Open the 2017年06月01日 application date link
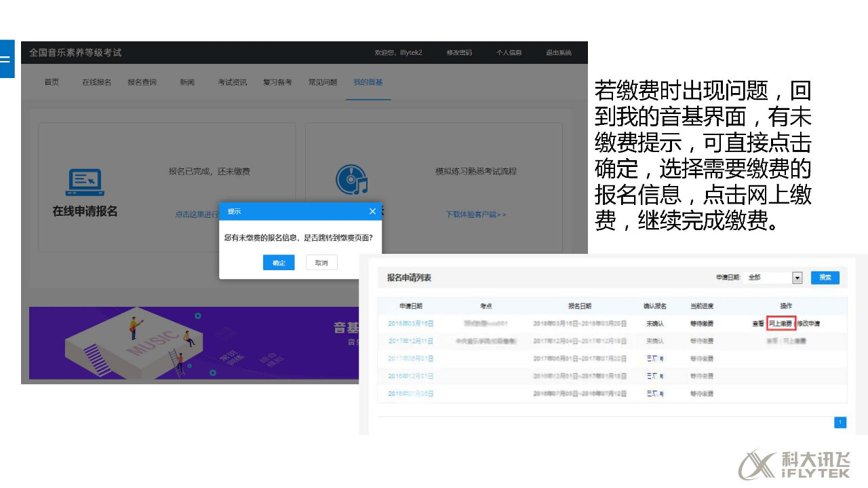 (x=411, y=358)
